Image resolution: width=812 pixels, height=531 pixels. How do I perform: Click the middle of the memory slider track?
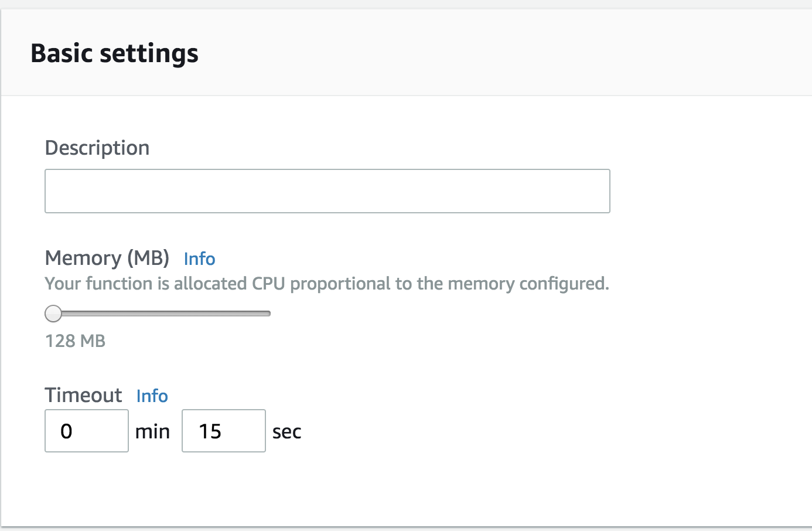tap(161, 314)
